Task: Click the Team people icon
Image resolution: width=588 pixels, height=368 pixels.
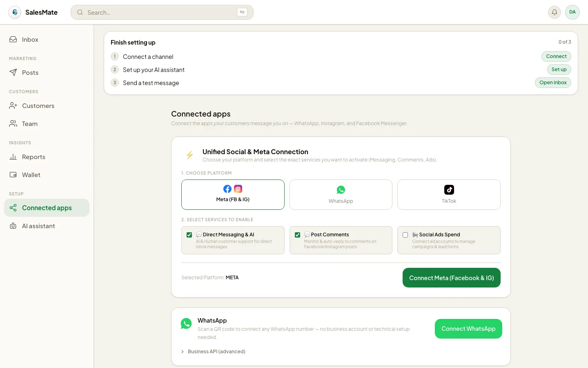Action: coord(13,123)
